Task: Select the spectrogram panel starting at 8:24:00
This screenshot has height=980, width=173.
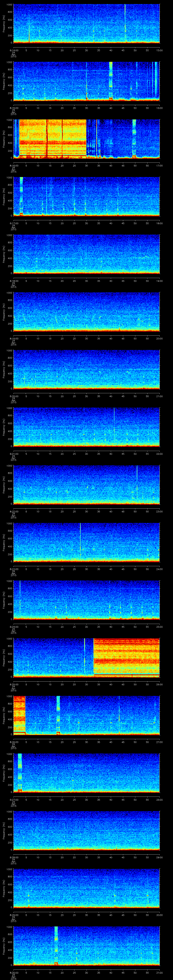Action: (x=86, y=600)
